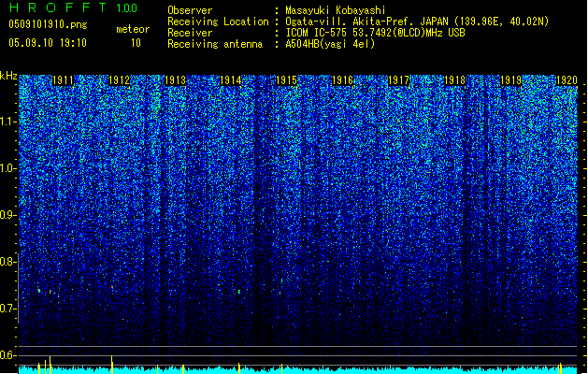Click the 0.6 kHz axis tick label

[8, 355]
